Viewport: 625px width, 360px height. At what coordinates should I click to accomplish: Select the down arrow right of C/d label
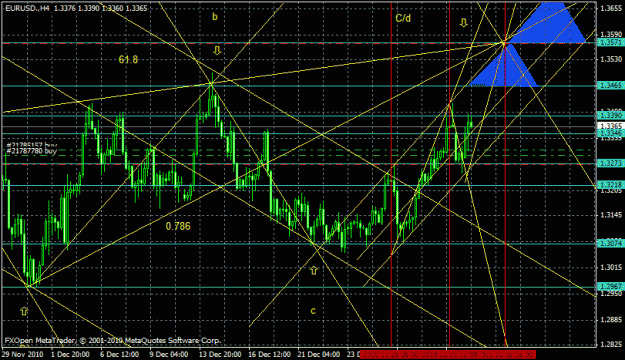click(x=463, y=23)
